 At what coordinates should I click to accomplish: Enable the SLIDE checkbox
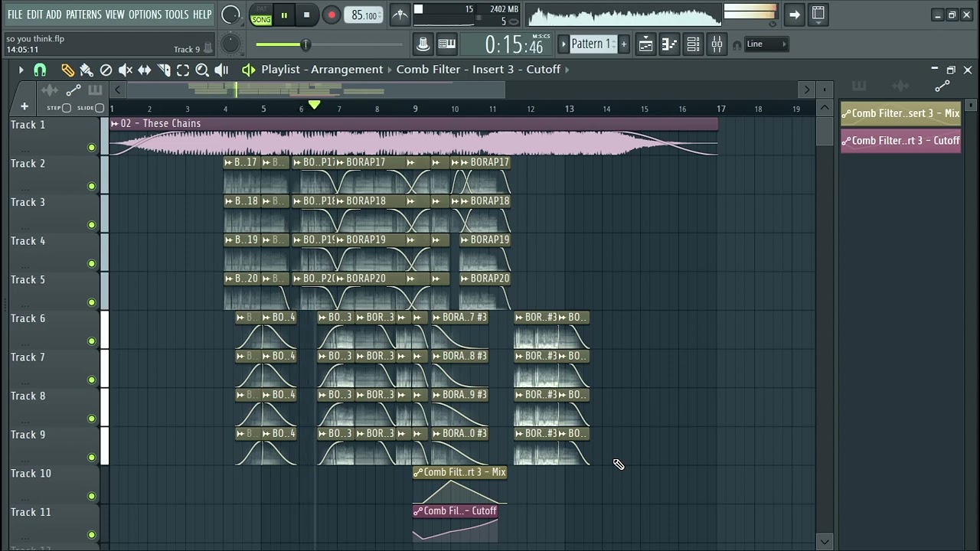coord(100,108)
